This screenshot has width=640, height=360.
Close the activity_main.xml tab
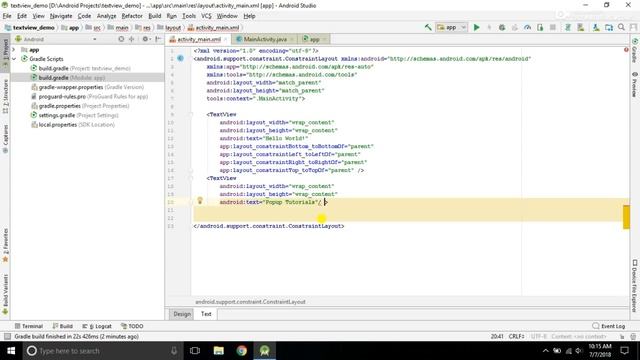click(x=225, y=39)
